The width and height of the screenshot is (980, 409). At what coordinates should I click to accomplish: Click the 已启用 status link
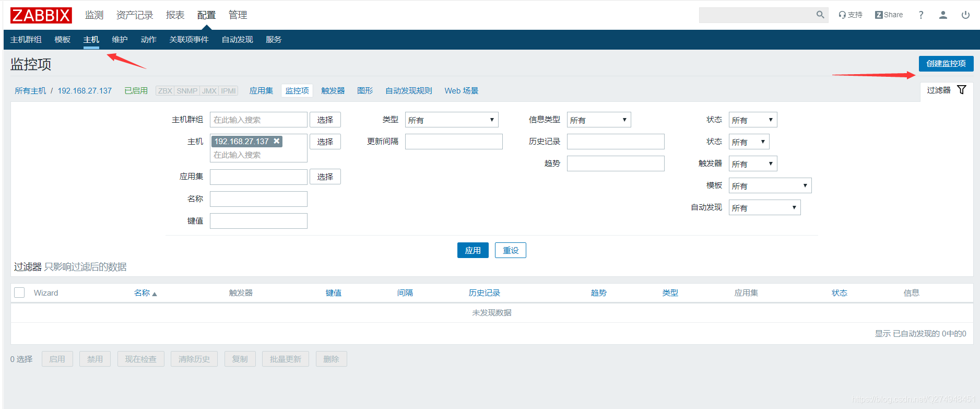(x=136, y=91)
